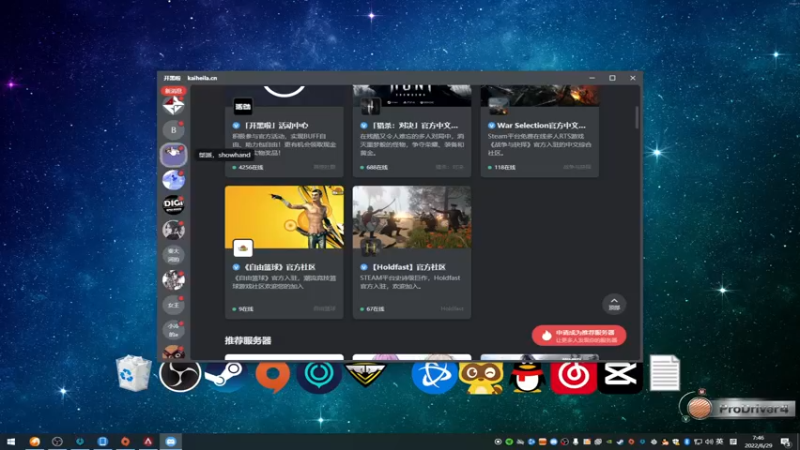800x450 pixels.
Task: Launch the yellow raccoon desktop app
Action: point(481,378)
